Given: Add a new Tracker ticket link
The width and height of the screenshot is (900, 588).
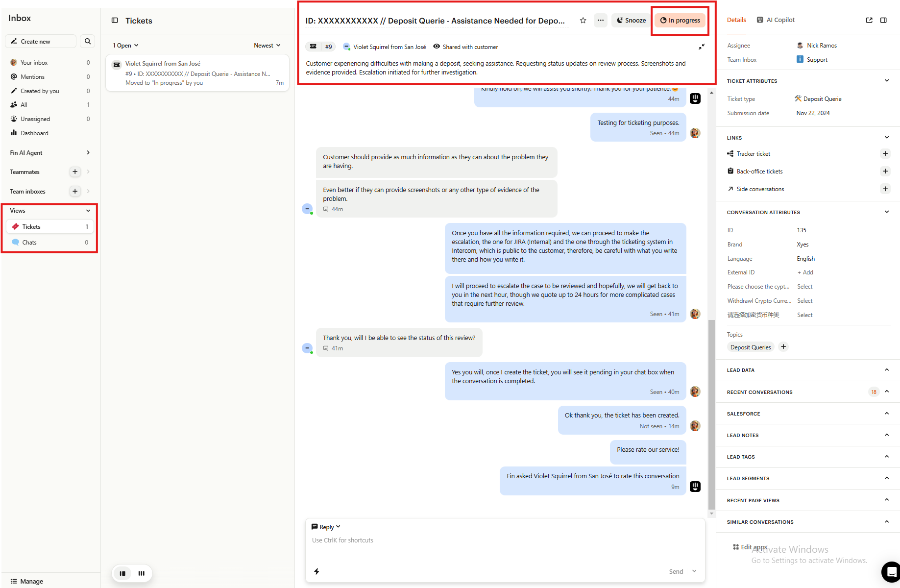Looking at the screenshot, I should click(885, 153).
